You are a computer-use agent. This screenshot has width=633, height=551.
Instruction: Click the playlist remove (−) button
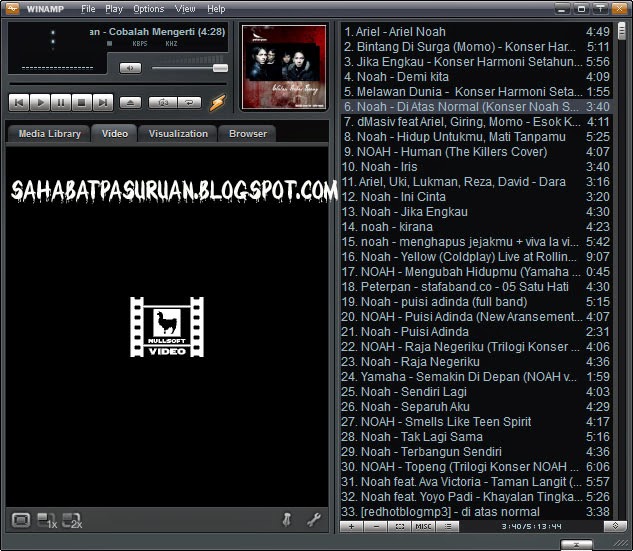coord(376,526)
